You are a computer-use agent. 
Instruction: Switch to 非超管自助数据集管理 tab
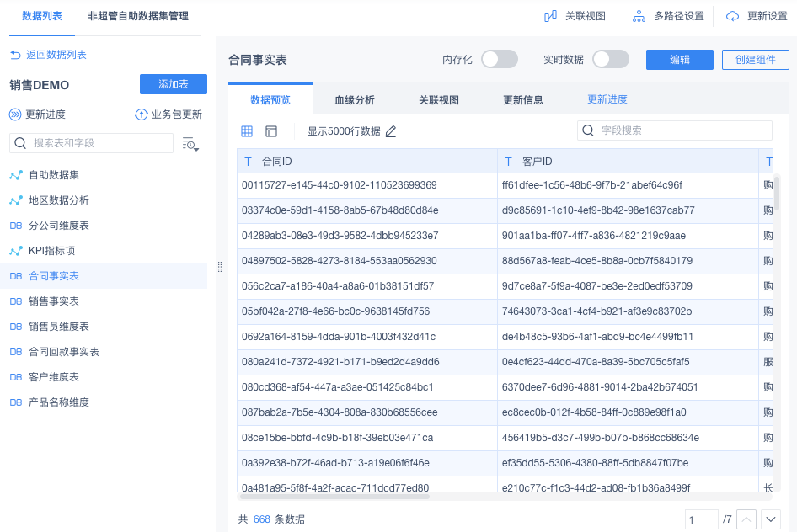138,16
